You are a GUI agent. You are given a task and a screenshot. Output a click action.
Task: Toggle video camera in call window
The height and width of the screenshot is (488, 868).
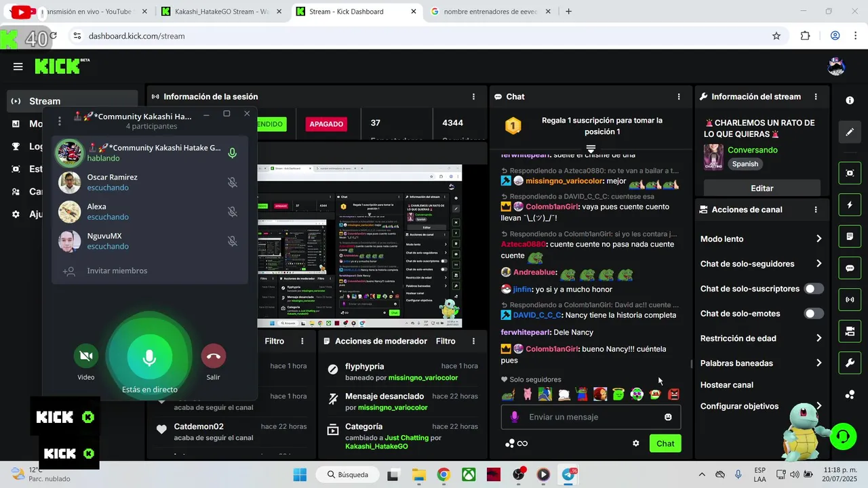[x=86, y=356]
